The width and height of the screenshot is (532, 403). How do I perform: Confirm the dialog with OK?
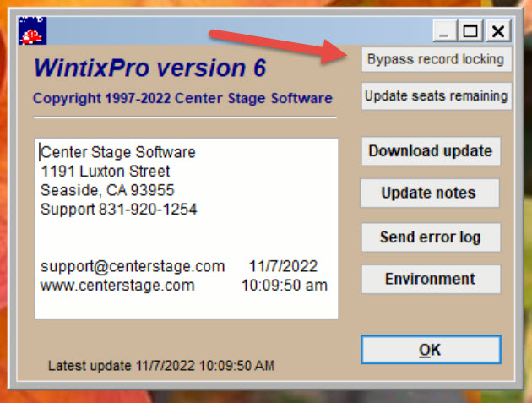point(431,350)
